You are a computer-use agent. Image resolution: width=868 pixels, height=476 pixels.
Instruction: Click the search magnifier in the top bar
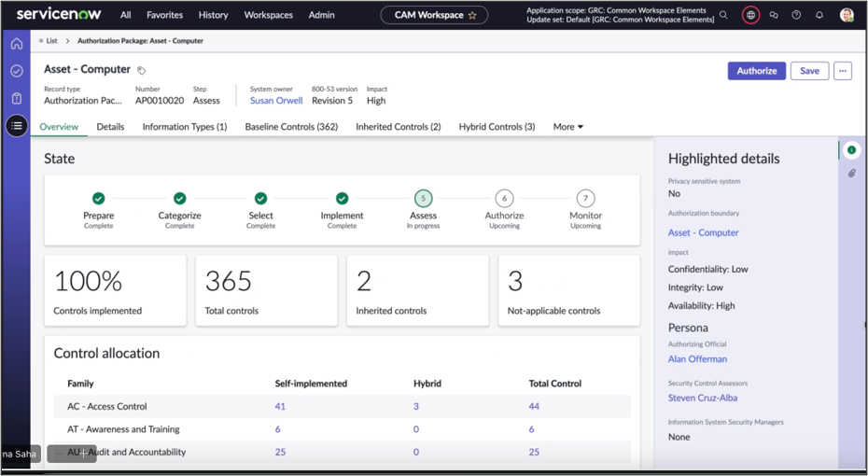pyautogui.click(x=723, y=15)
